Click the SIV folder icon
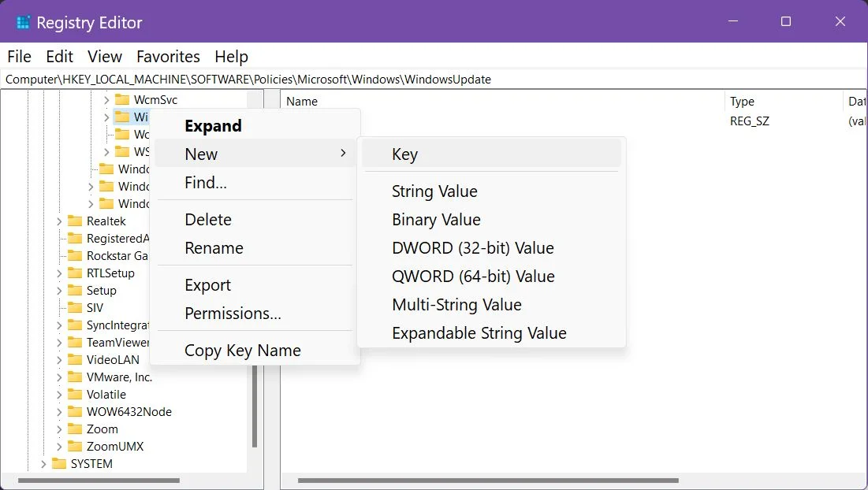The height and width of the screenshot is (490, 868). [75, 307]
